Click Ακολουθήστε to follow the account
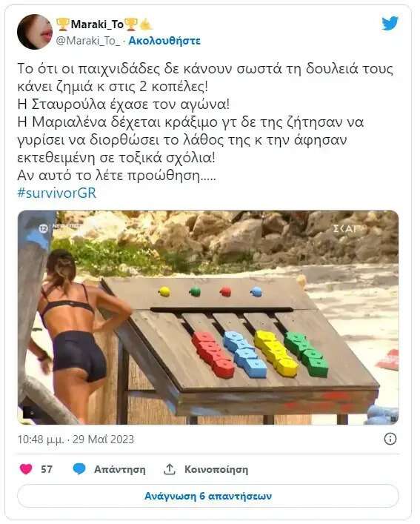This screenshot has height=524, width=420. (164, 41)
